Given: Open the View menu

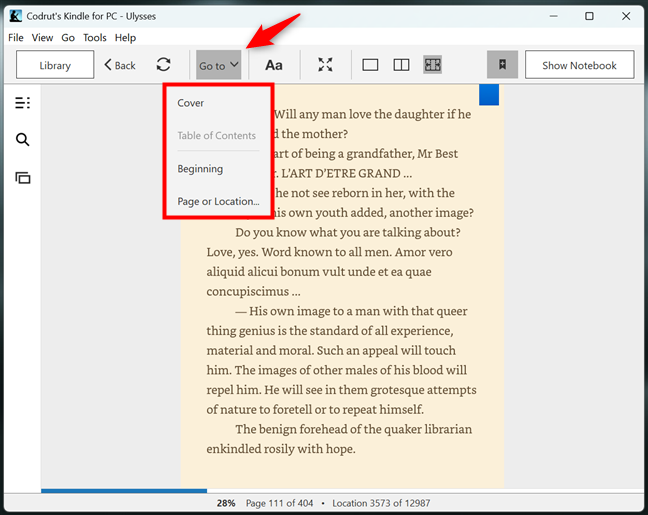Looking at the screenshot, I should pos(42,38).
